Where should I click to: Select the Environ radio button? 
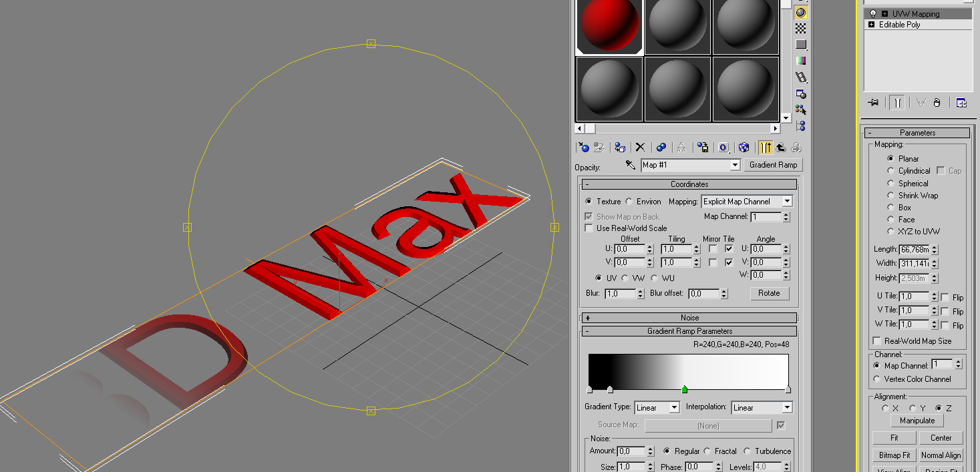click(629, 201)
